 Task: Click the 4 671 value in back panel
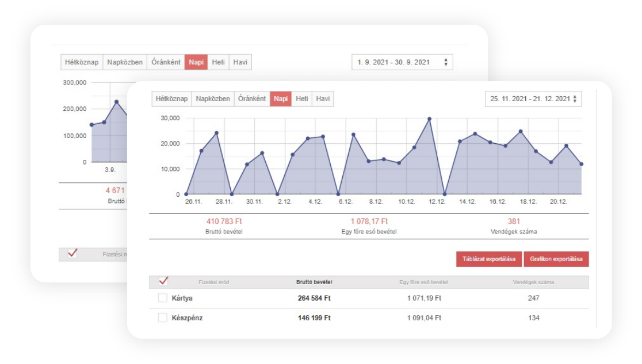pyautogui.click(x=115, y=190)
